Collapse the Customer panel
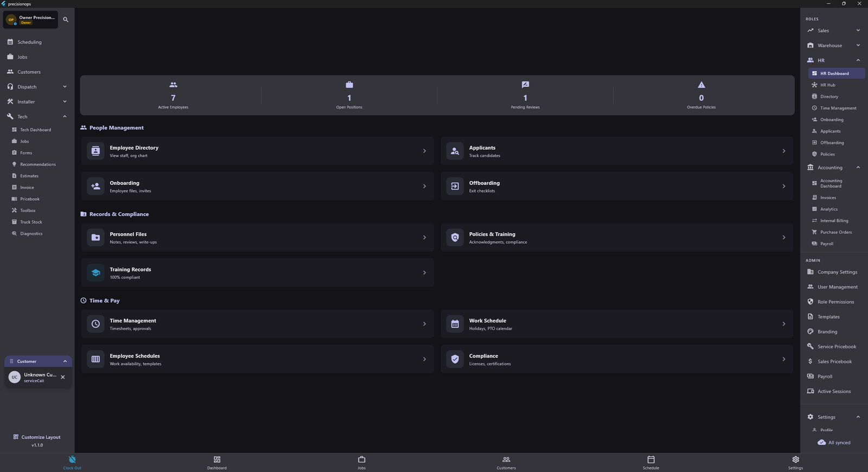The height and width of the screenshot is (472, 868). (x=65, y=361)
